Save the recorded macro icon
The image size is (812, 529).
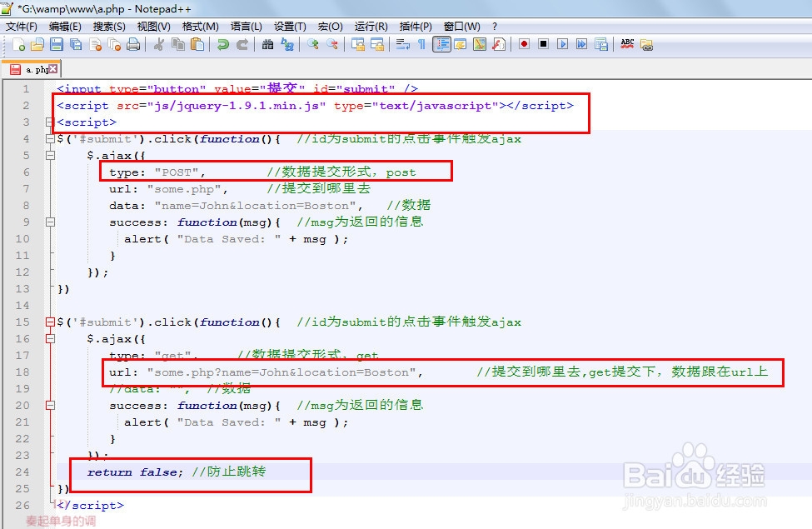coord(600,44)
